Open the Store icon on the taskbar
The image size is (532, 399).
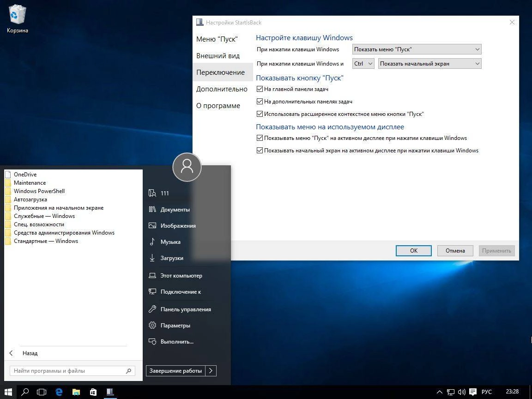tap(93, 392)
